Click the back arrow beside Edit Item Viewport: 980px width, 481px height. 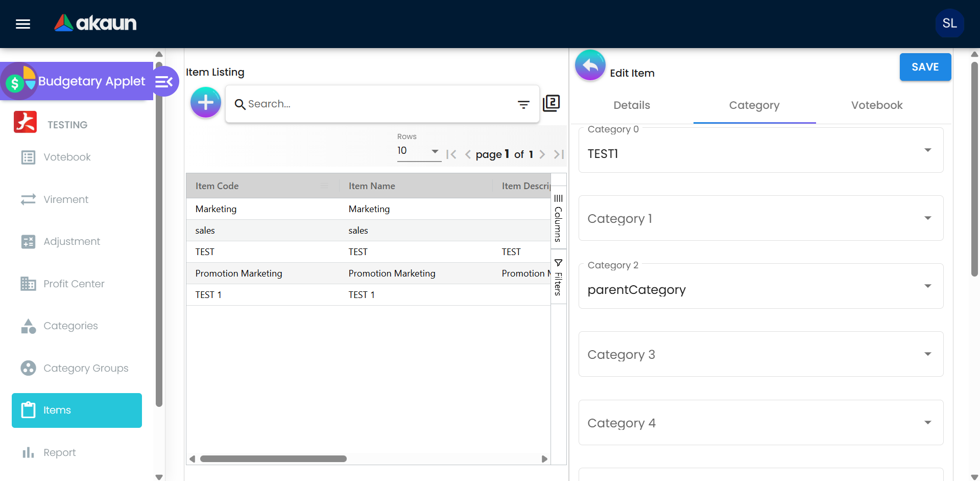pyautogui.click(x=590, y=65)
